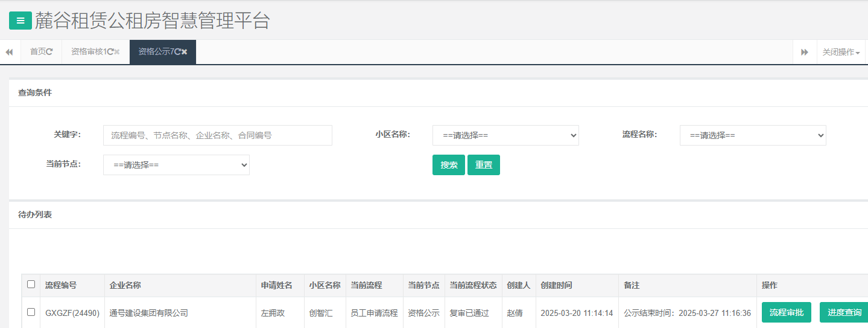Toggle the sidebar hamburger menu button

pyautogui.click(x=21, y=21)
